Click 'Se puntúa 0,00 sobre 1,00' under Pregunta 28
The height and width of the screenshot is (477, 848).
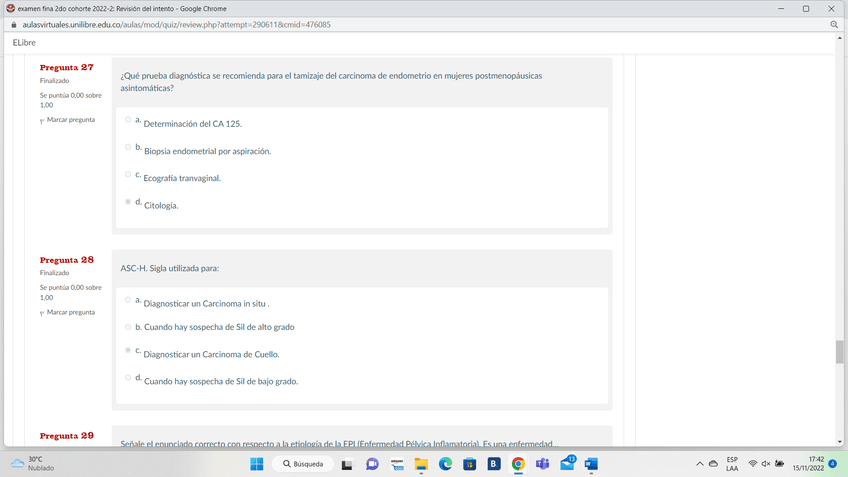[x=70, y=293]
